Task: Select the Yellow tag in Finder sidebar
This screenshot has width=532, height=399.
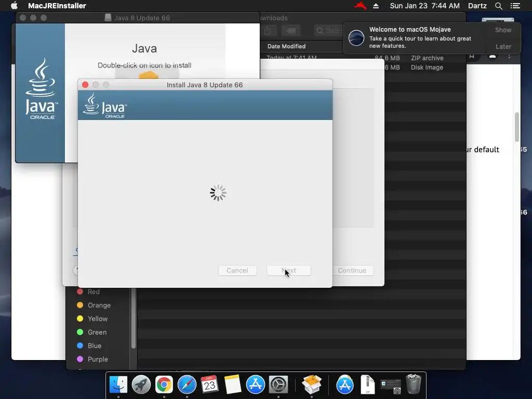Action: click(x=92, y=318)
